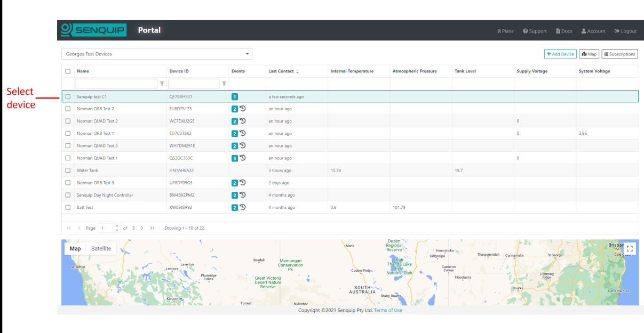
Task: Increment page number stepper arrow
Action: (117, 226)
